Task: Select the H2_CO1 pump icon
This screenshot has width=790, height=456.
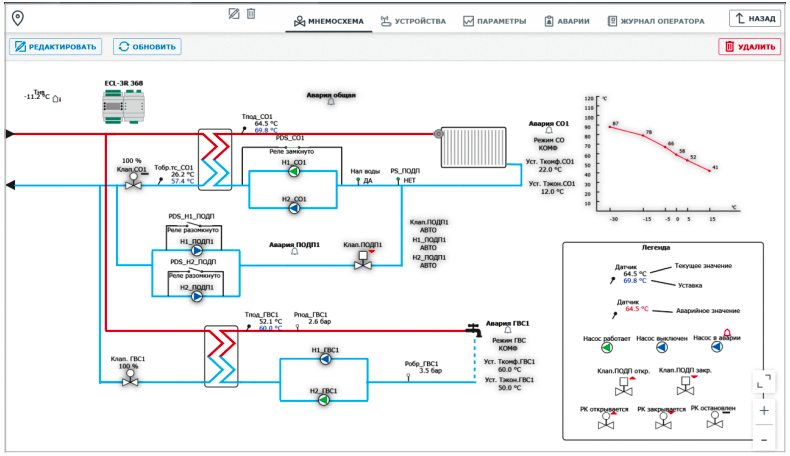Action: coord(294,209)
